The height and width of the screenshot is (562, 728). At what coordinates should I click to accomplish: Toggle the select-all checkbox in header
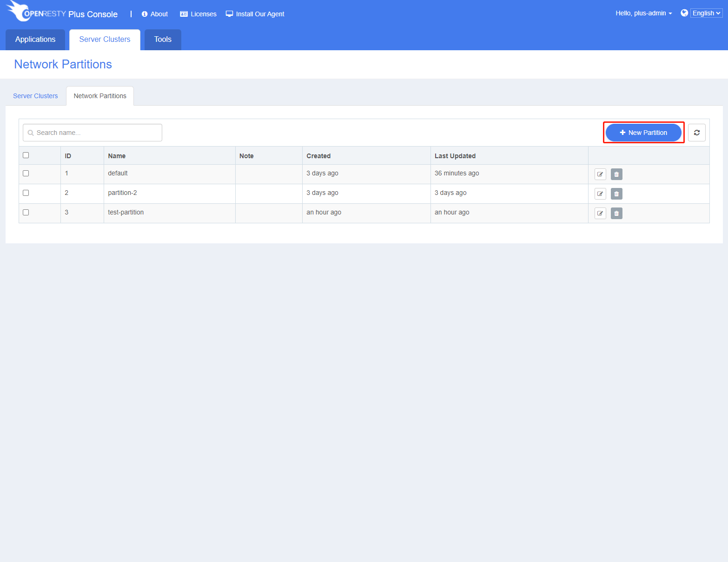(26, 155)
